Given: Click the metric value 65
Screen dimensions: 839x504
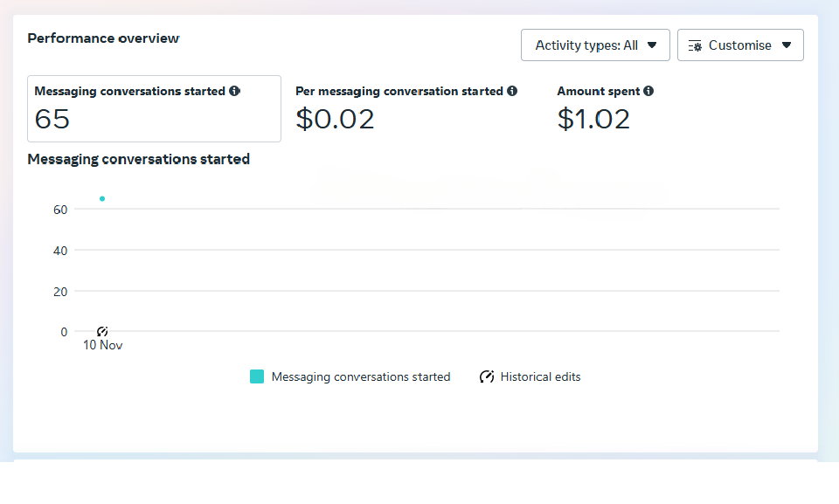Looking at the screenshot, I should [x=50, y=119].
